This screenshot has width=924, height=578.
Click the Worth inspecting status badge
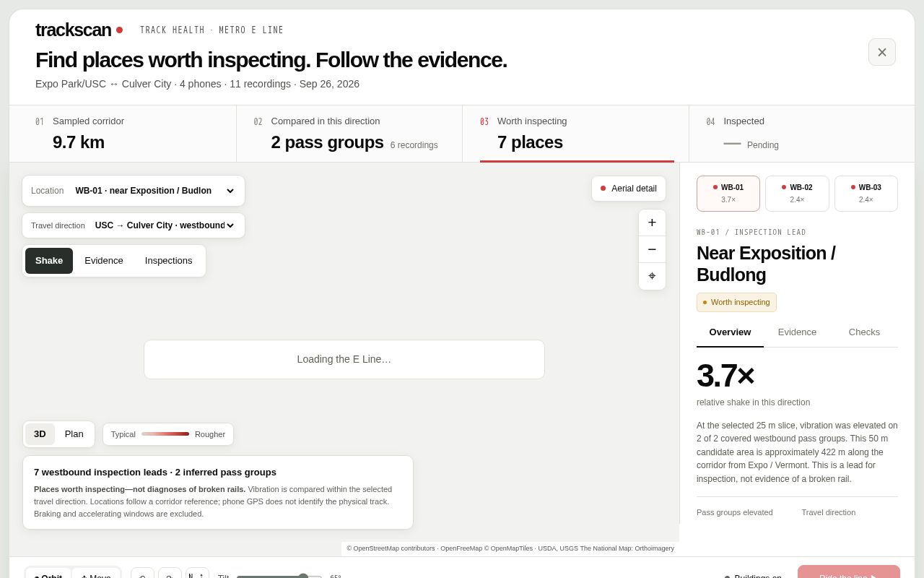pos(736,302)
